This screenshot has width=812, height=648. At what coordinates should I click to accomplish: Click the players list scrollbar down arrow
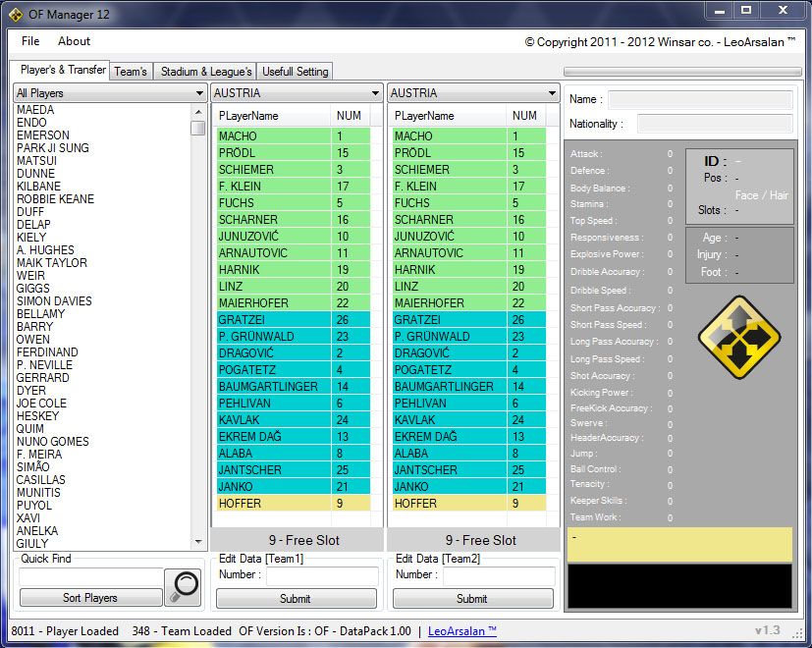tap(198, 544)
